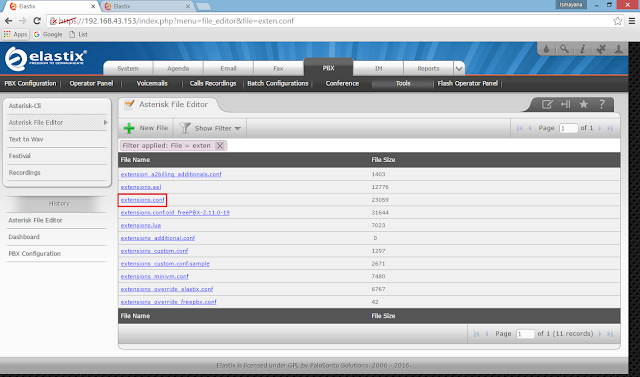Open Operator Panel submenu
The width and height of the screenshot is (640, 377).
click(x=91, y=84)
